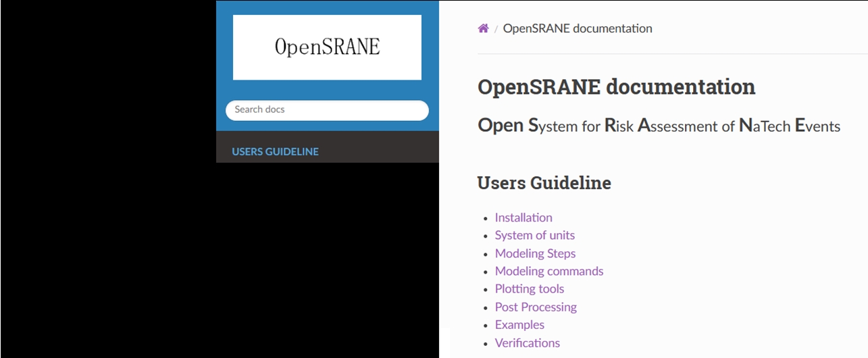Click the divider line under the breadcrumb
The height and width of the screenshot is (358, 868).
pos(672,53)
